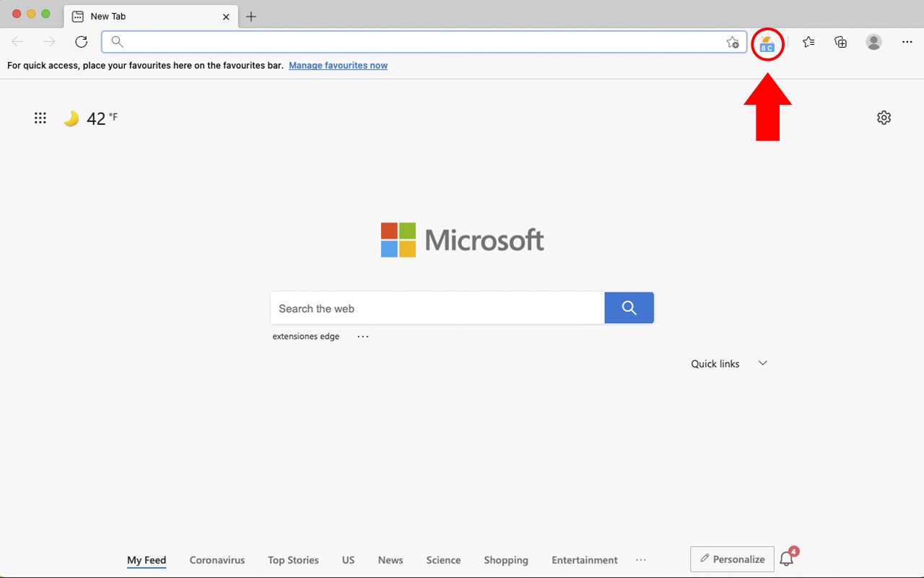Add this page to favourites star icon
Screen dimensions: 924x578
733,42
